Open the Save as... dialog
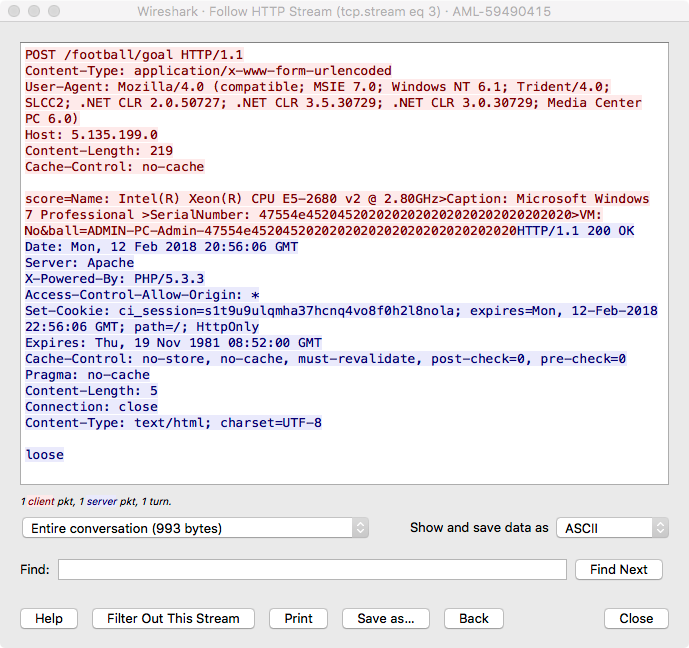 (x=386, y=618)
